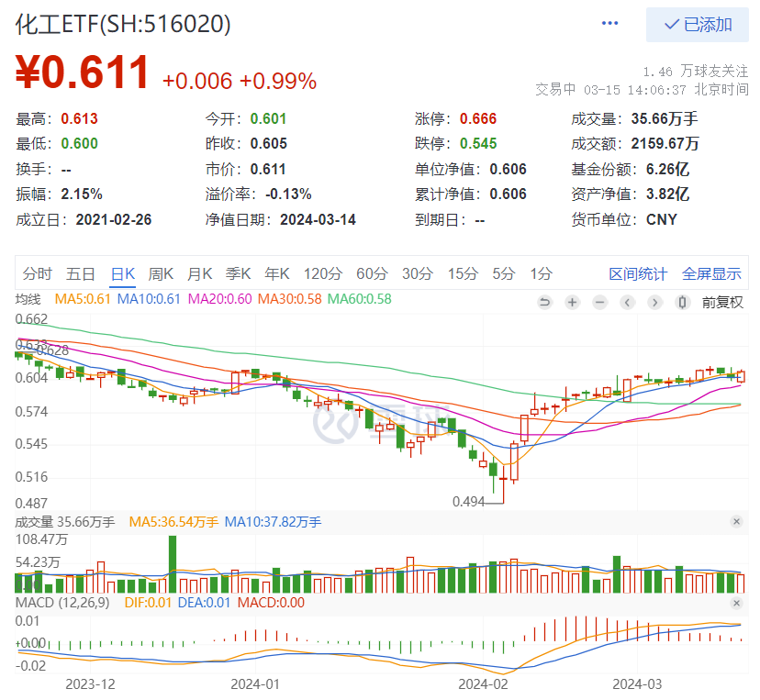Select the 60分 chart interval tab
This screenshot has height=700, width=760.
click(x=372, y=273)
